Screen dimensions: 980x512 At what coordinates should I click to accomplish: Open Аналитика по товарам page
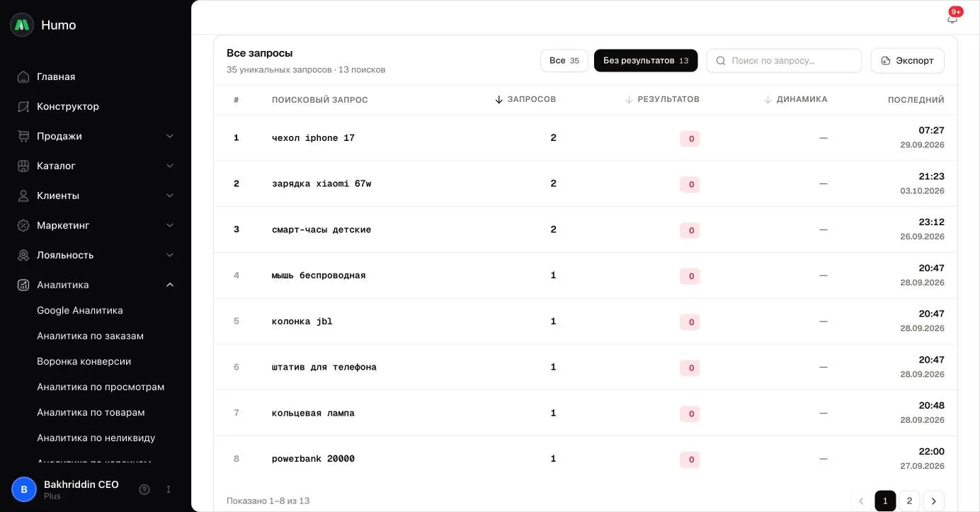coord(91,412)
